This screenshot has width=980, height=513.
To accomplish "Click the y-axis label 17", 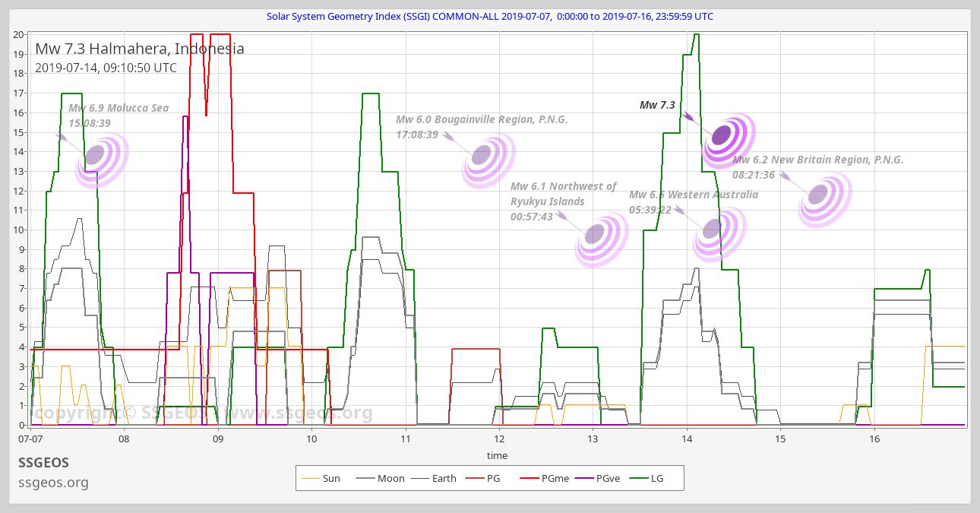I will click(x=20, y=93).
